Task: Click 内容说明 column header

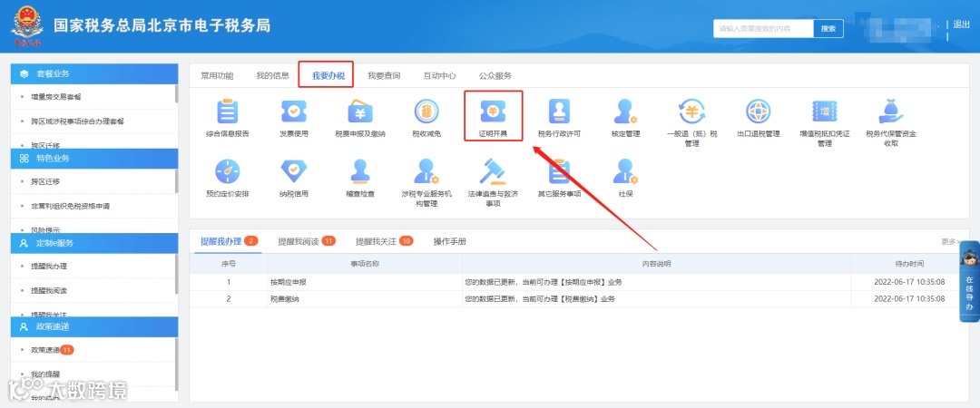Action: (x=656, y=264)
